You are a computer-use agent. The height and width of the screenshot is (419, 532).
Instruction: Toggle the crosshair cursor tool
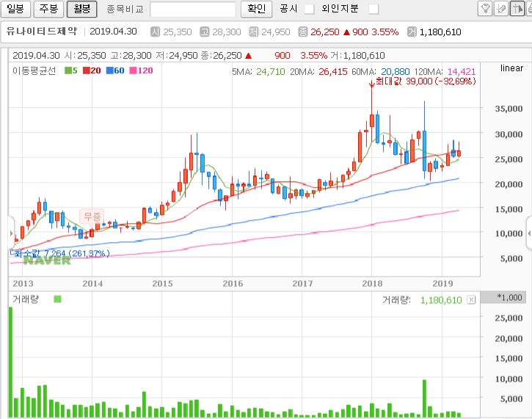click(x=517, y=9)
